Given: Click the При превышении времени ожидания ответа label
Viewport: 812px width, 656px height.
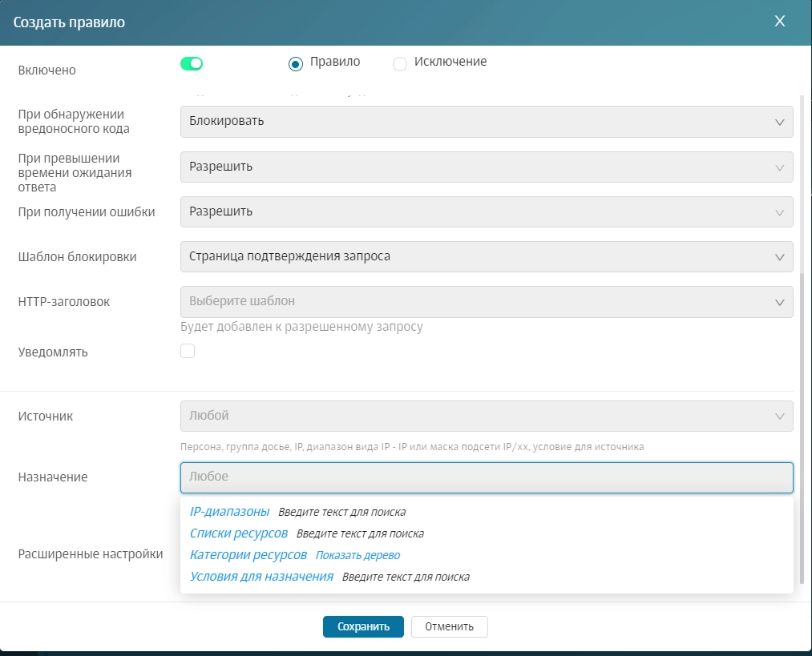Looking at the screenshot, I should [x=75, y=173].
